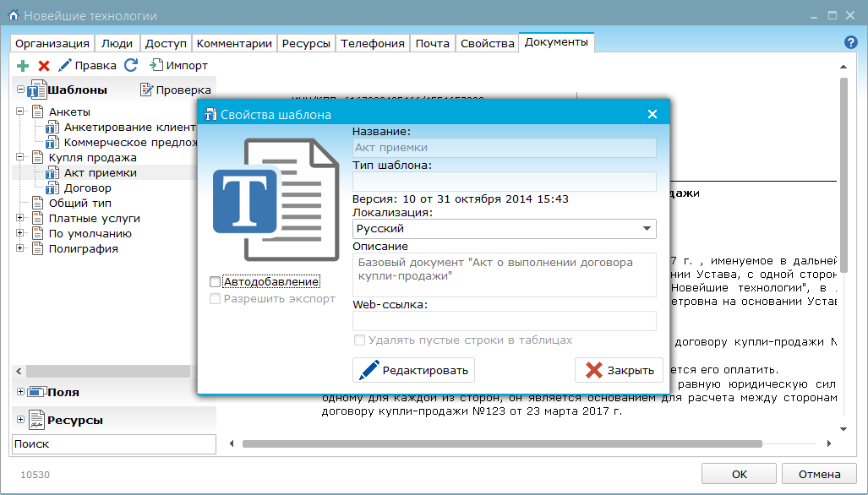This screenshot has width=868, height=495.
Task: Confirm with the OK button
Action: point(739,474)
